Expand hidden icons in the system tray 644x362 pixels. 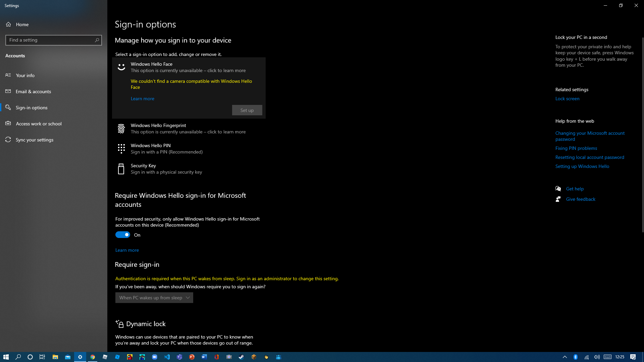click(565, 357)
